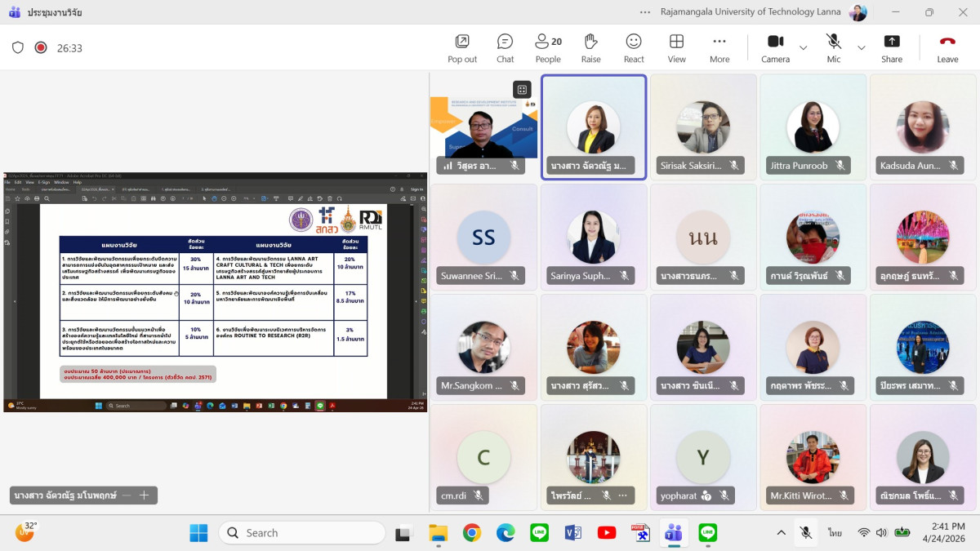Show the People participants list
Viewport: 980px width, 551px height.
click(548, 47)
